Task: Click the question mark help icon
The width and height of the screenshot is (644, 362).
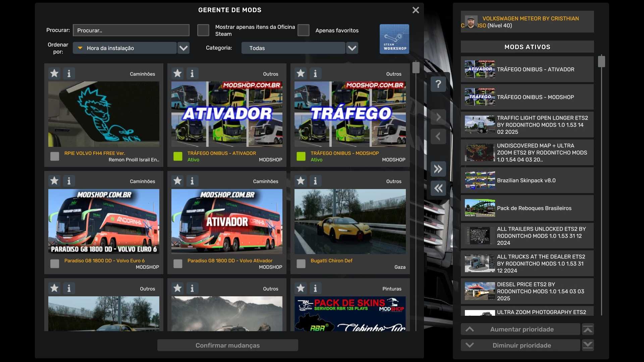Action: (x=438, y=84)
